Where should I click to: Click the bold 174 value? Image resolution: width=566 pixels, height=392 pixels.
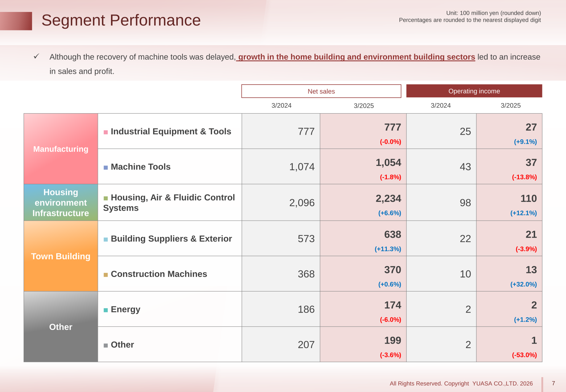click(x=393, y=305)
